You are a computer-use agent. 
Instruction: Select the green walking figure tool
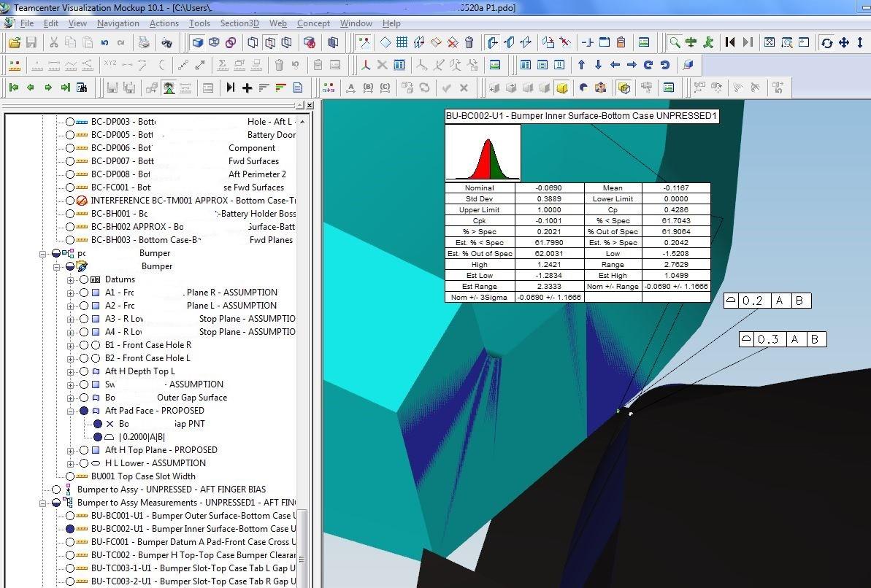(x=708, y=42)
